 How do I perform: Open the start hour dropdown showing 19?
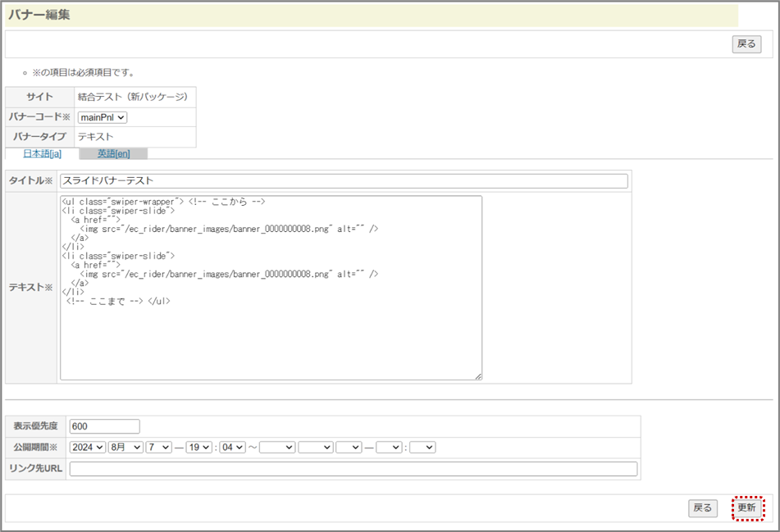pos(199,448)
